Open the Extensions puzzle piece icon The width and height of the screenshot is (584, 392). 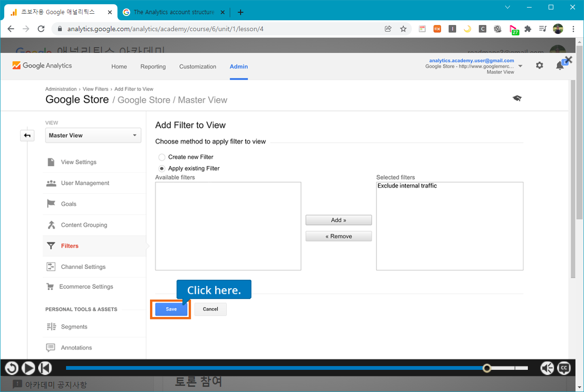(x=528, y=29)
